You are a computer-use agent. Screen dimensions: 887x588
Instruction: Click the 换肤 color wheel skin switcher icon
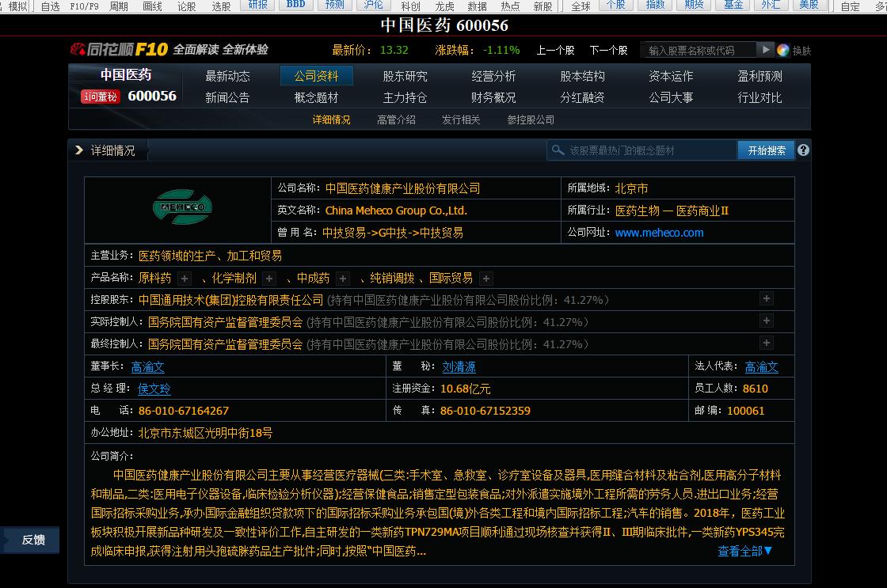coord(782,49)
